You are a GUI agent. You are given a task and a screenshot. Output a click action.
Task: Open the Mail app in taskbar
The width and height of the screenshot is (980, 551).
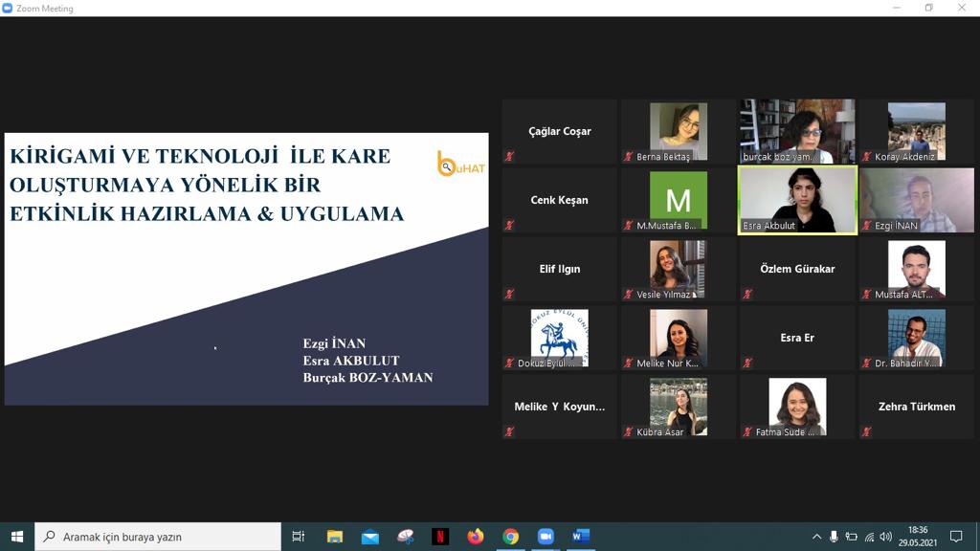[x=370, y=537]
